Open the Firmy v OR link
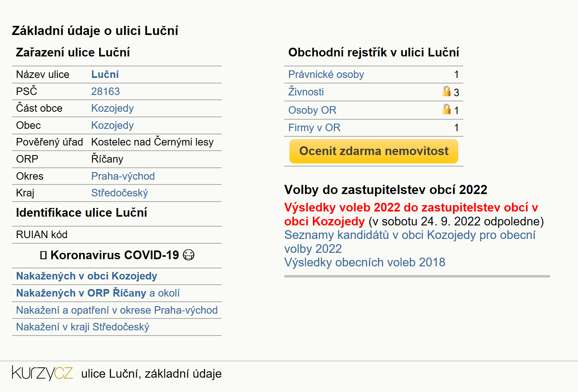Screen dimensions: 578x392 (314, 128)
